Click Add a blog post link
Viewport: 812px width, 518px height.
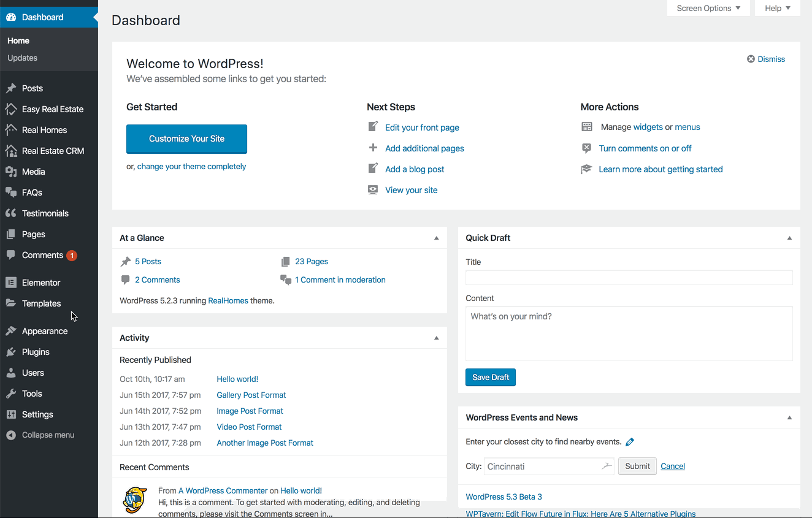pos(415,169)
